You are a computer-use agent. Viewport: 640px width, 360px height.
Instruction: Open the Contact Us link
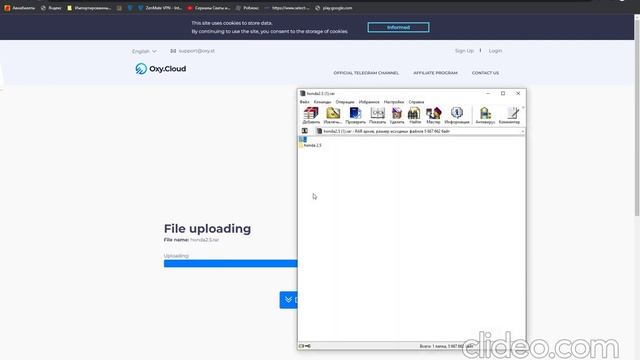(x=485, y=73)
